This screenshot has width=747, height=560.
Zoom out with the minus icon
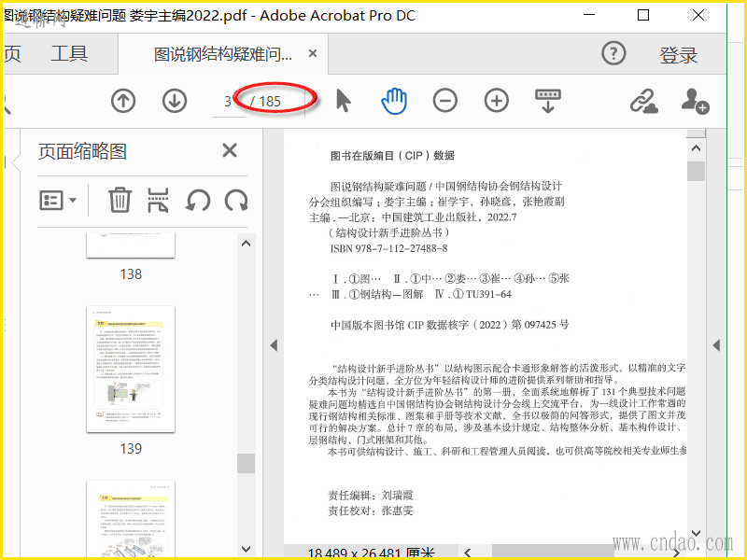(445, 101)
